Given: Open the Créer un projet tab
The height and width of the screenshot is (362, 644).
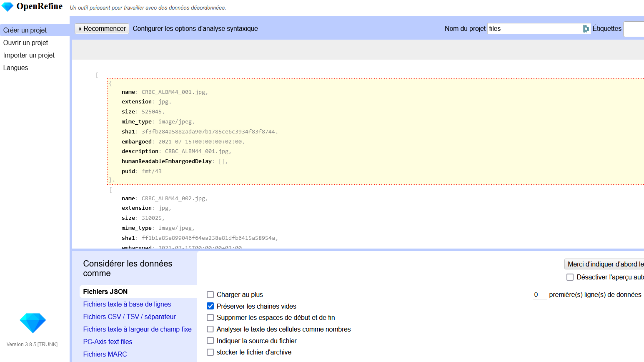Looking at the screenshot, I should 25,30.
